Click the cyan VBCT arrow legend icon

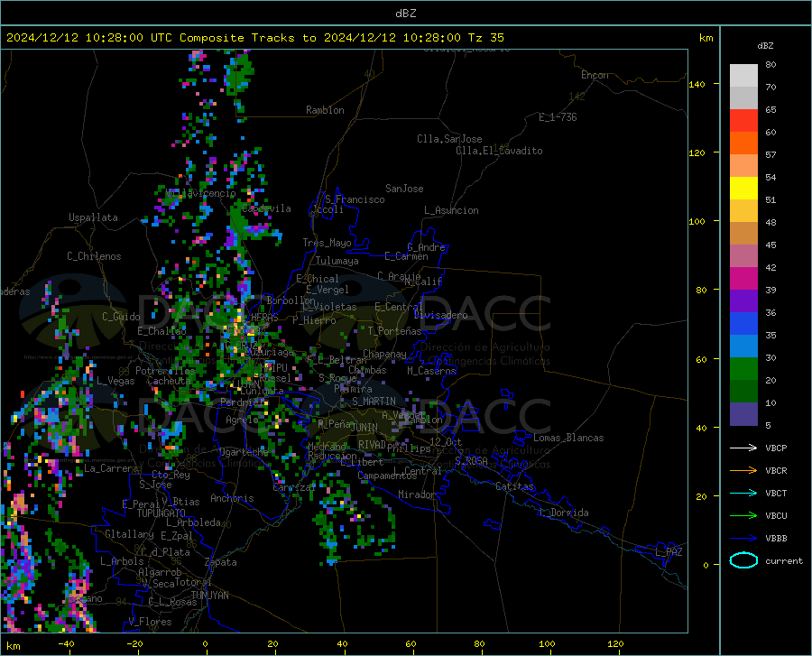click(743, 493)
